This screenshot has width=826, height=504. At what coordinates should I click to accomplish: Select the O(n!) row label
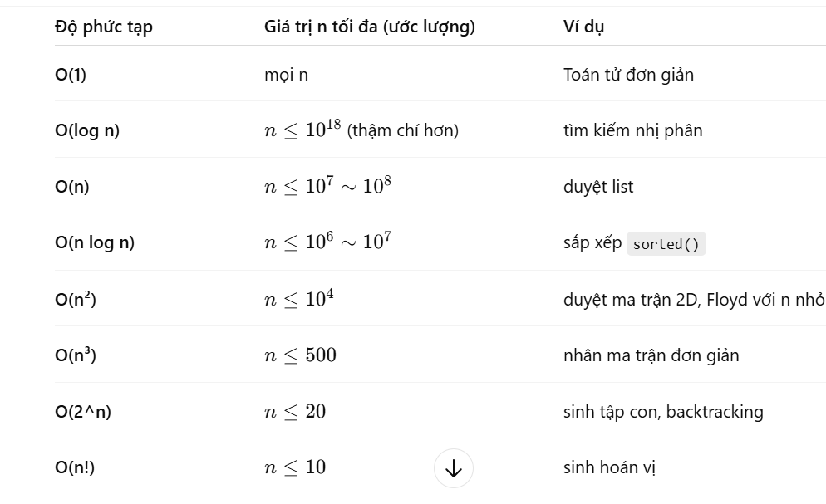tap(75, 467)
